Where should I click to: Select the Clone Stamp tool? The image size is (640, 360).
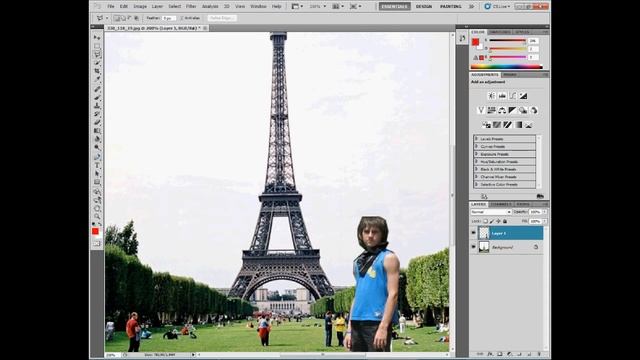point(97,106)
